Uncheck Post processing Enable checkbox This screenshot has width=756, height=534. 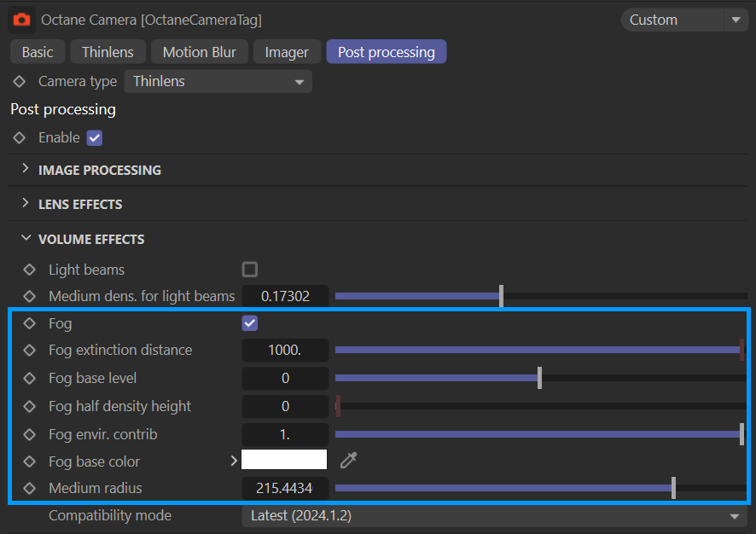[x=95, y=137]
